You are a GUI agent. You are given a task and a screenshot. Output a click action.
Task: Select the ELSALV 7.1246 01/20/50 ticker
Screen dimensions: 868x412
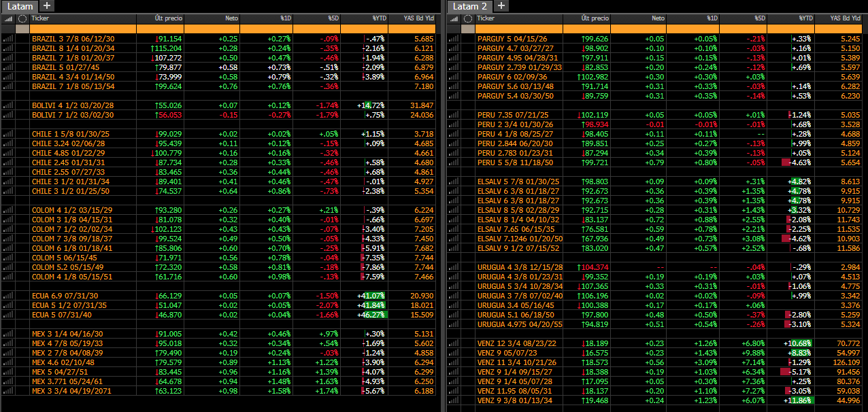click(520, 239)
